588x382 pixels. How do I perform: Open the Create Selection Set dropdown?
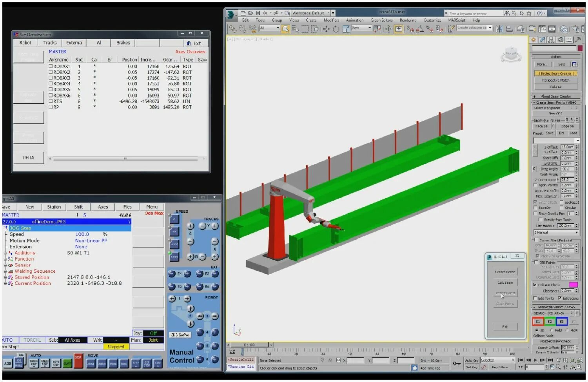[474, 28]
